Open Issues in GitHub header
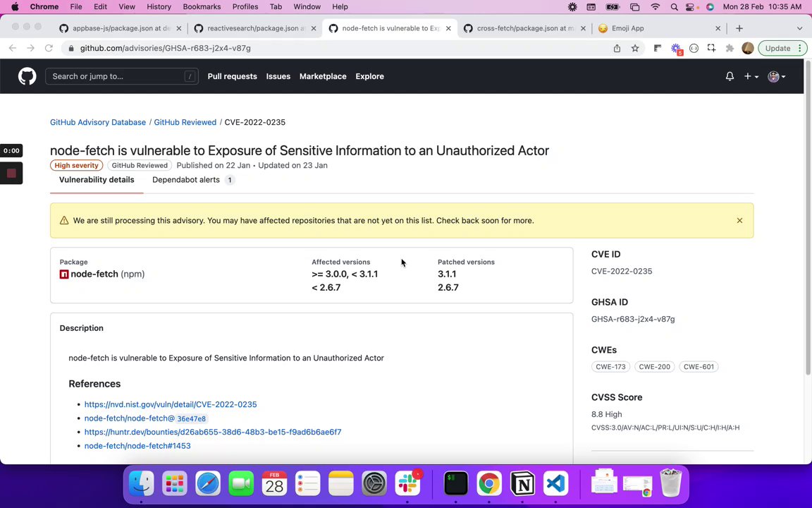The image size is (812, 508). point(278,76)
